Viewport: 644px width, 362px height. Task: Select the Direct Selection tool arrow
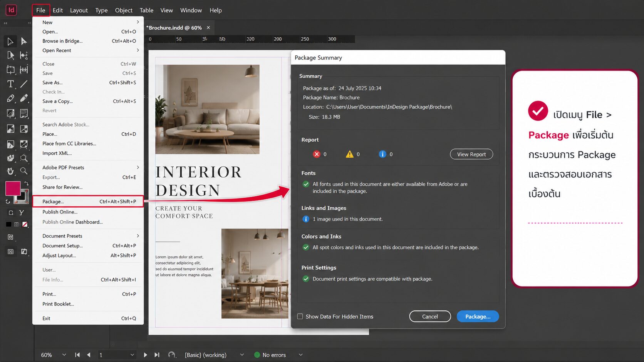point(24,41)
